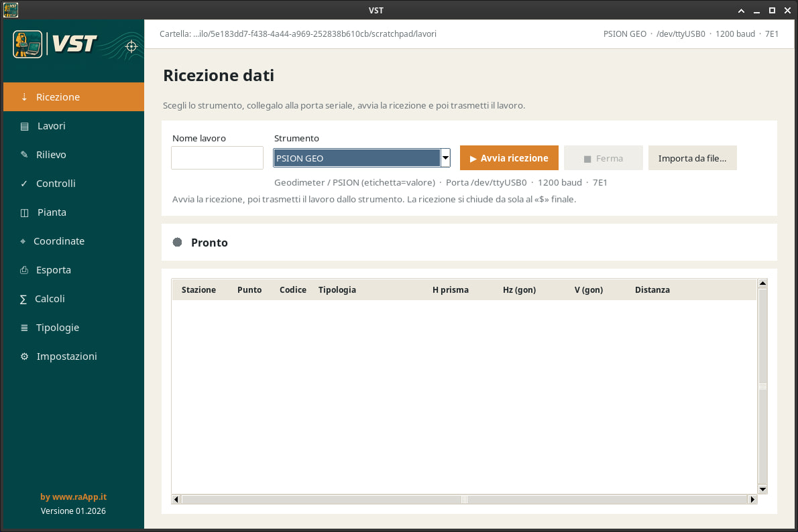Screen dimensions: 798x532
Task: Open the Coordinate section
Action: pyautogui.click(x=74, y=241)
